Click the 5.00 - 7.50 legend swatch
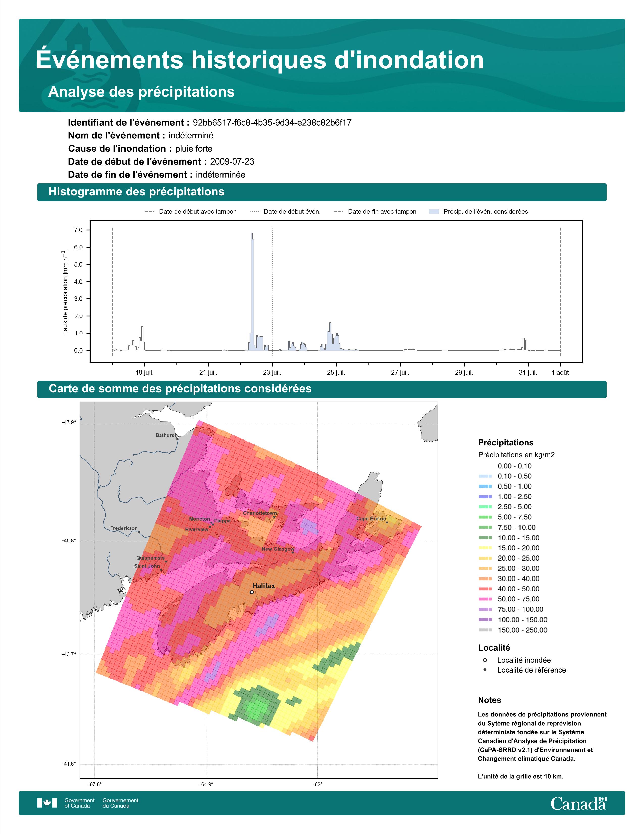 tap(485, 517)
